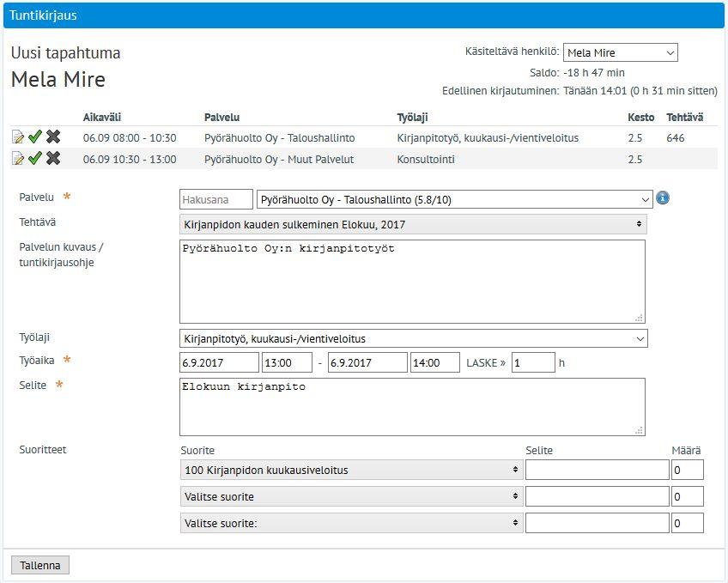This screenshot has width=728, height=583.
Task: Click the time range '06.09 10:30 - 13:00'
Action: (x=130, y=159)
